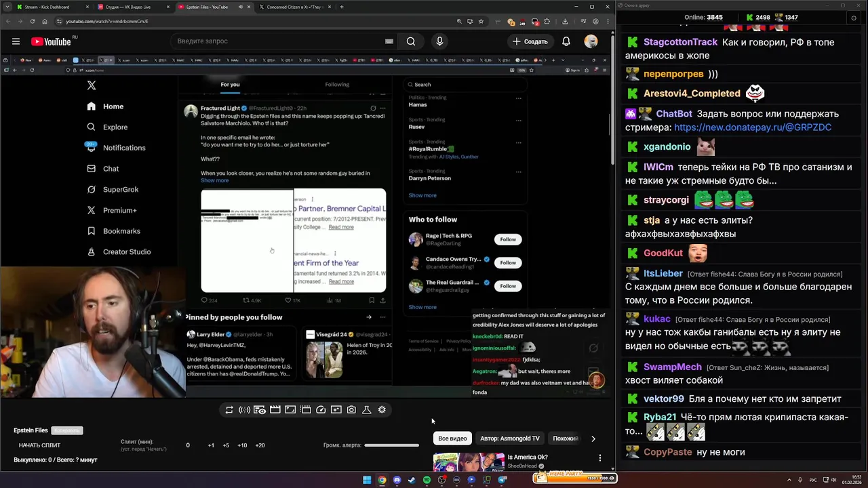This screenshot has width=868, height=488.
Task: Click the X logo in the video sidebar
Action: pyautogui.click(x=92, y=85)
